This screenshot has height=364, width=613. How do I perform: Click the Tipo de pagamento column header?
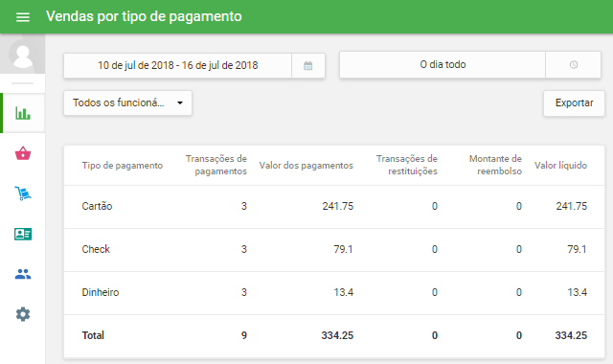(122, 166)
